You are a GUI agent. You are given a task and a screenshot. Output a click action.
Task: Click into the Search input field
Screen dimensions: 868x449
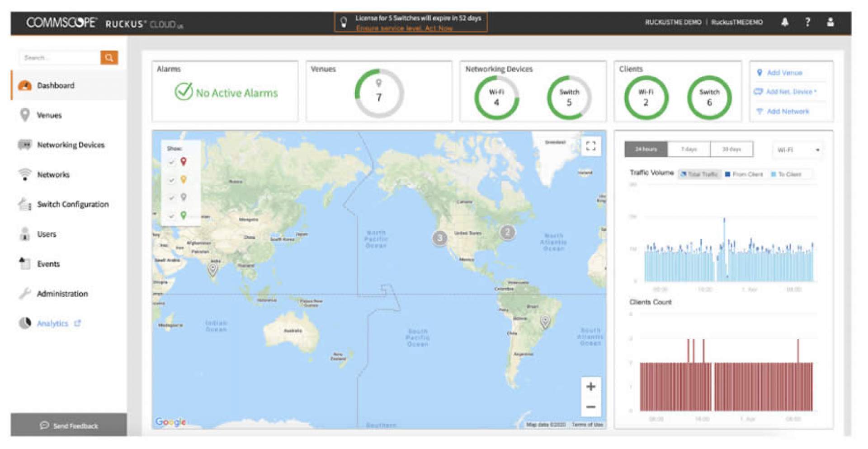[x=60, y=58]
